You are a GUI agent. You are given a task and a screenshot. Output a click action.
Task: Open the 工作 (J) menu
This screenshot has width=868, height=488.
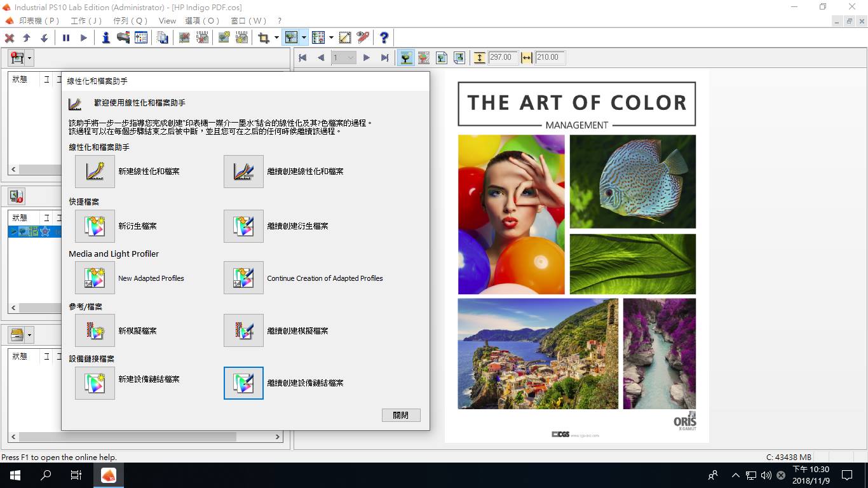click(86, 21)
